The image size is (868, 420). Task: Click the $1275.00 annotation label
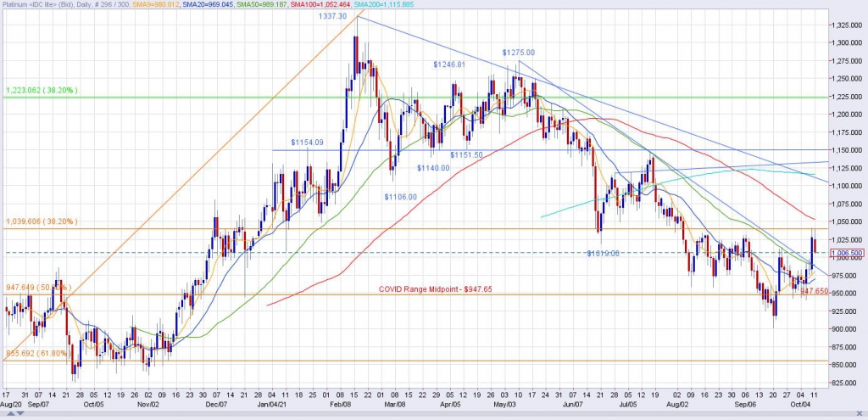(x=519, y=53)
